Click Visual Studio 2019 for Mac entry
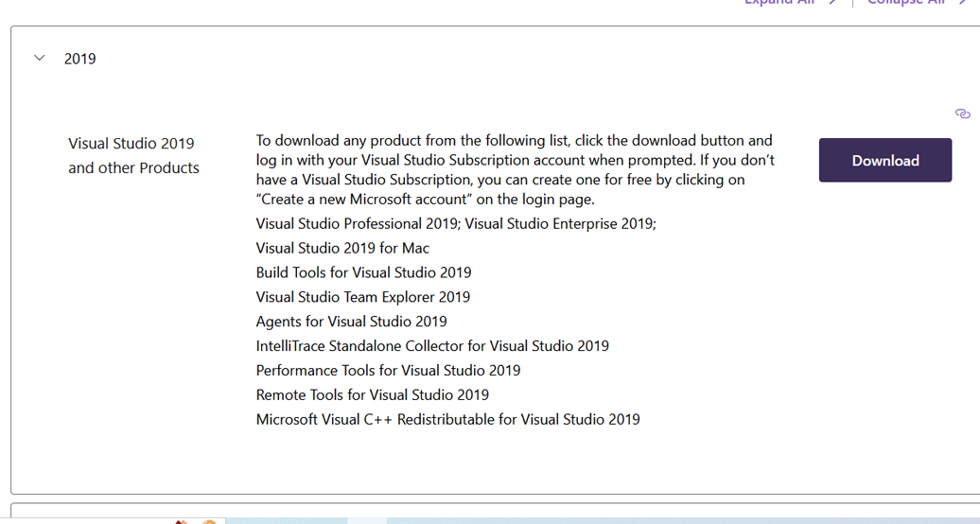This screenshot has width=980, height=524. (342, 248)
